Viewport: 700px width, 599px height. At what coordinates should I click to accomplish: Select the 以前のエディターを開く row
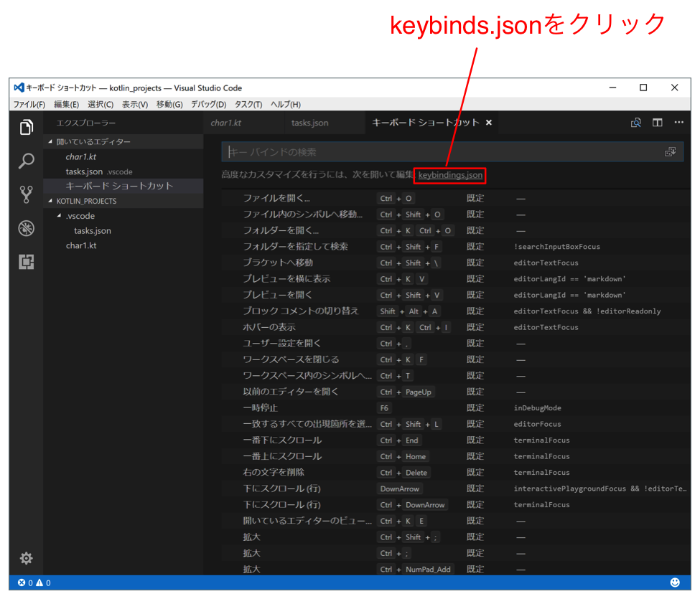point(456,392)
